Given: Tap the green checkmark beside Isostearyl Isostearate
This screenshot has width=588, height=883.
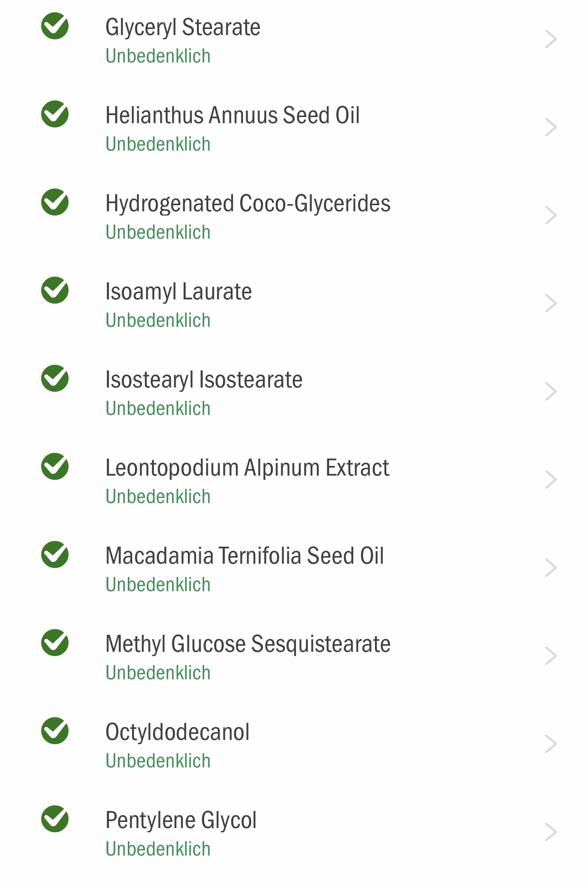Looking at the screenshot, I should (55, 378).
